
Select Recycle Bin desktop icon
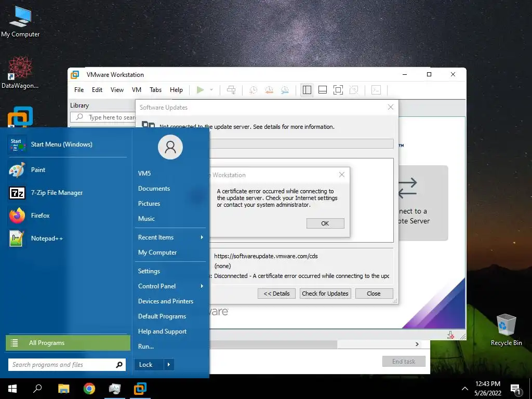click(506, 329)
